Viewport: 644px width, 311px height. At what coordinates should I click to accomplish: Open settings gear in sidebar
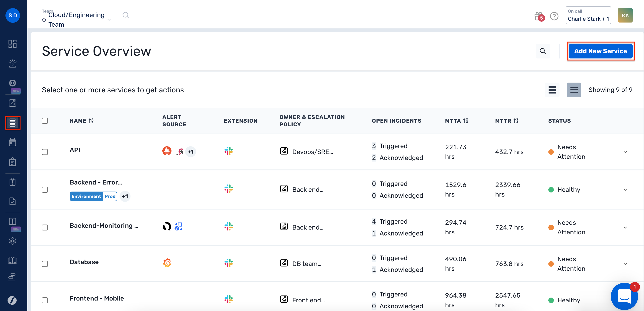13,241
